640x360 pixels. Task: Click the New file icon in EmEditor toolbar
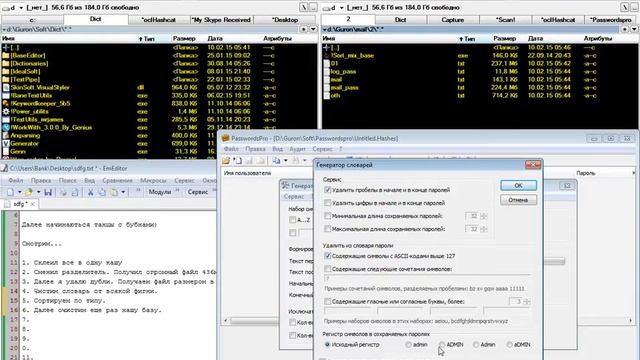(x=10, y=192)
